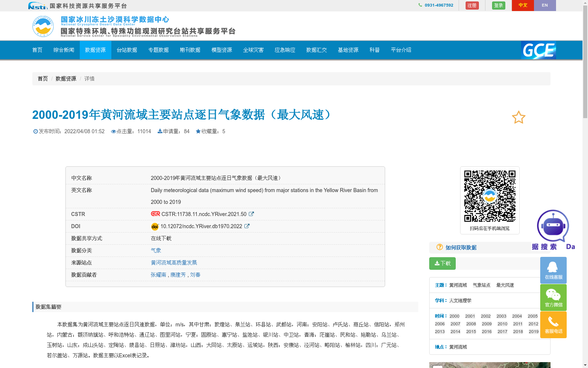
Task: Open the online customer service (在线客服) widget
Action: 553,270
